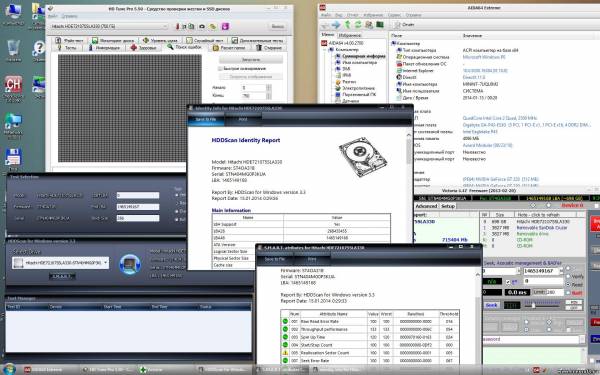Select Summary information item in AIDA64 tree

tap(363, 56)
